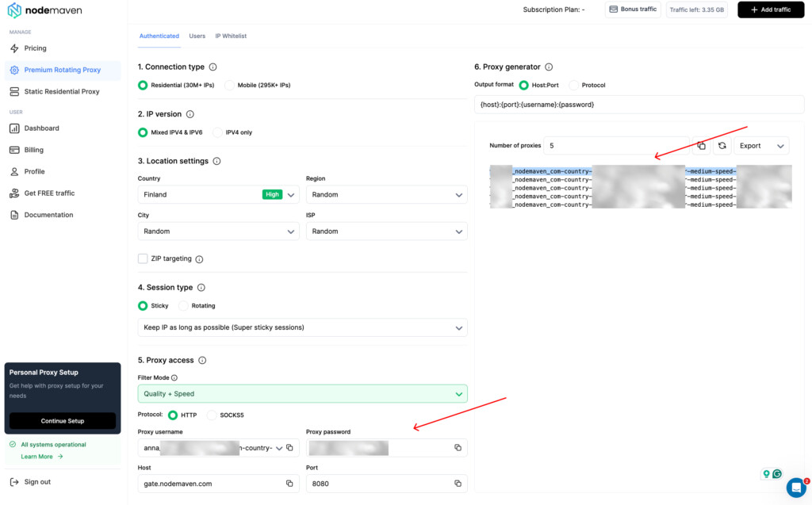Click the Proxy password field
Screen dimensions: 812x505
click(x=386, y=448)
